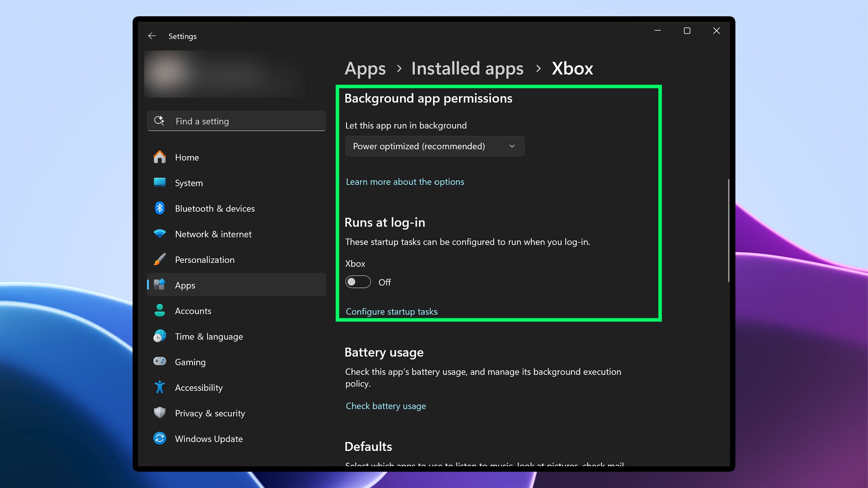868x488 pixels.
Task: Open Home settings page
Action: (x=236, y=157)
